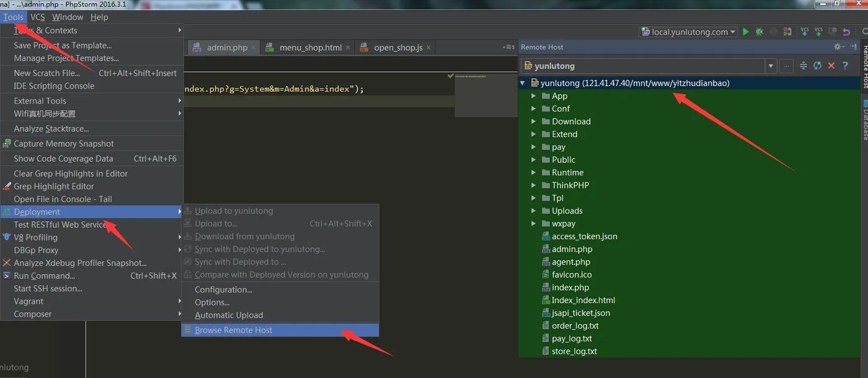Collapse the yunlutong root server node
The height and width of the screenshot is (378, 868).
(523, 83)
